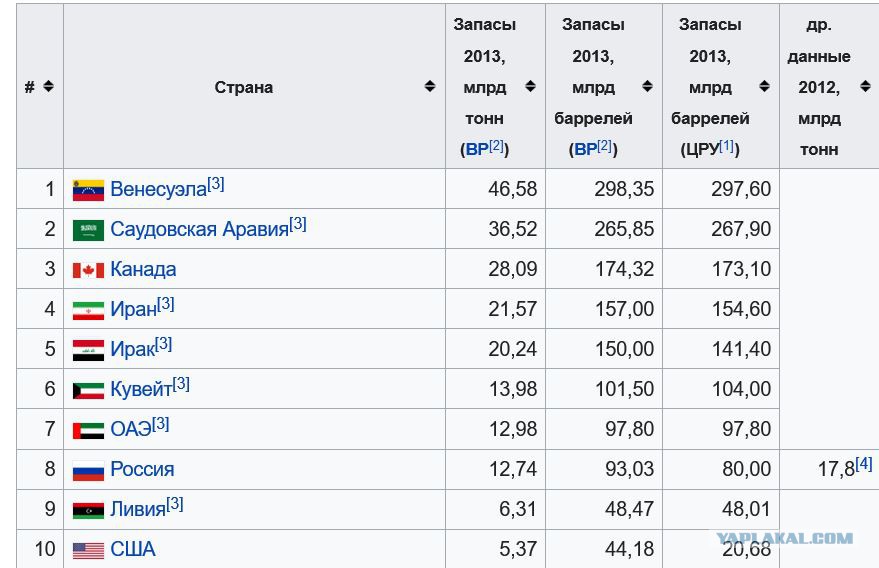The height and width of the screenshot is (568, 879).
Task: Click the USA flag icon
Action: (89, 551)
